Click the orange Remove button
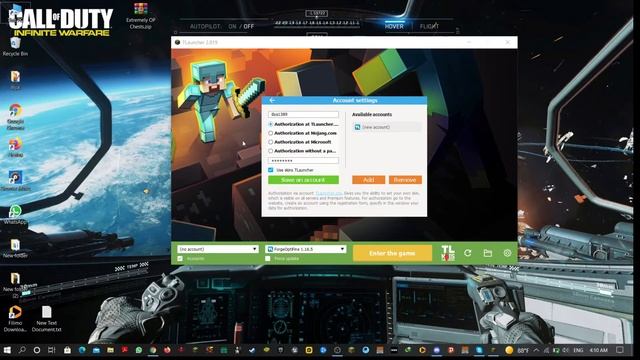This screenshot has width=640, height=360. click(x=405, y=180)
